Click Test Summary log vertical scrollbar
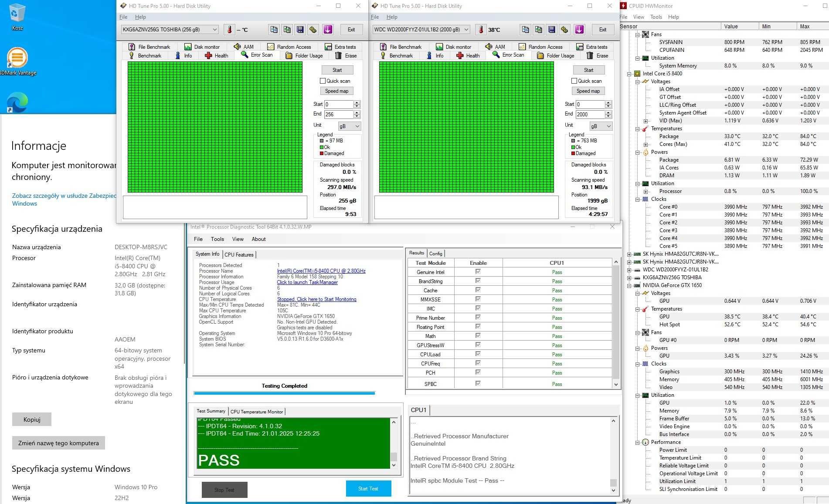829x504 pixels. pos(394,443)
